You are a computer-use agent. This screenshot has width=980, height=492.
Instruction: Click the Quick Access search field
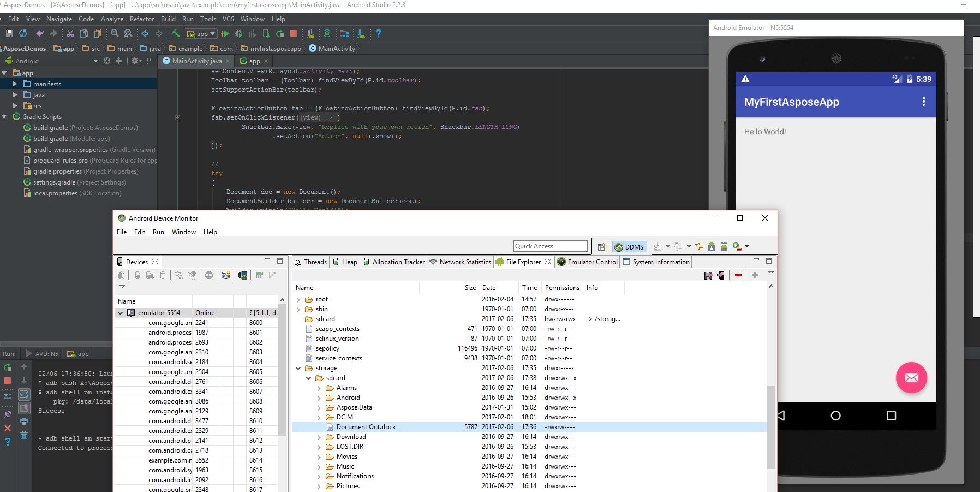tap(550, 246)
